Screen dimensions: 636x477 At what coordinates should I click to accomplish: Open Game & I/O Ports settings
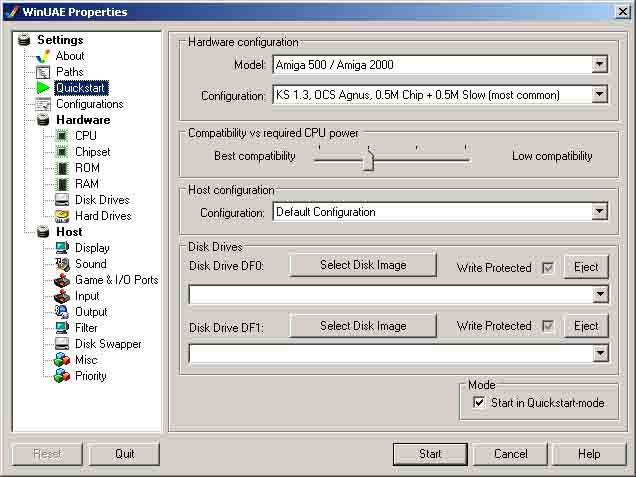click(117, 280)
